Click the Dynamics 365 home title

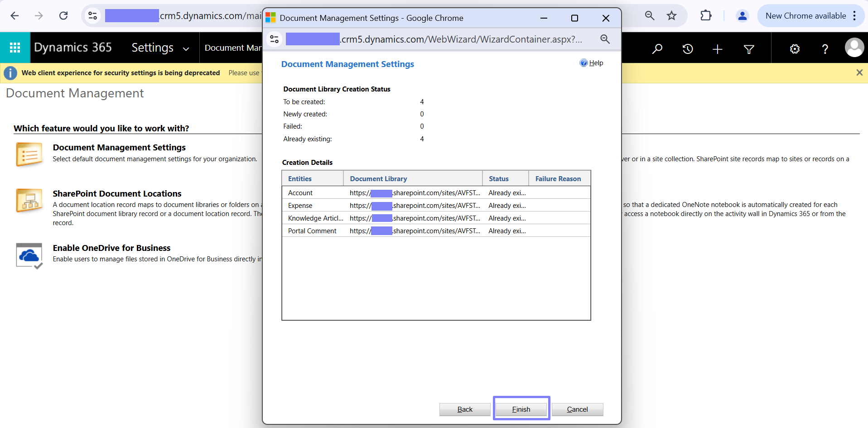coord(73,48)
